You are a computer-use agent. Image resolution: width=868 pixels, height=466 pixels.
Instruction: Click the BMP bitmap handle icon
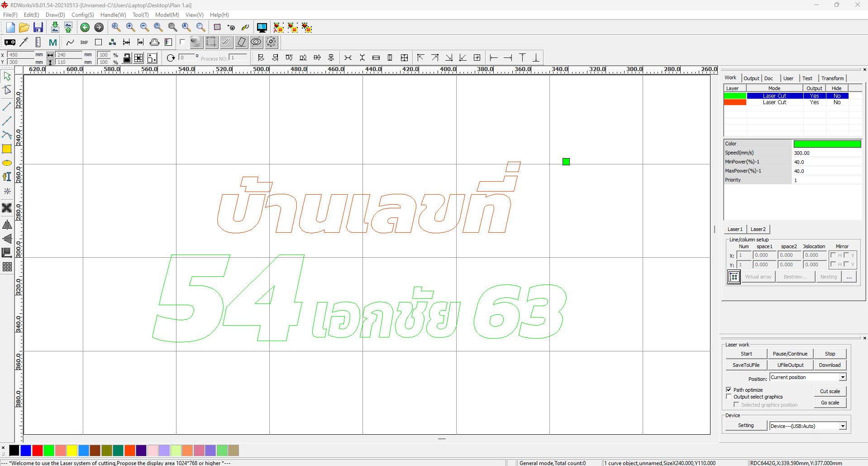click(x=84, y=43)
